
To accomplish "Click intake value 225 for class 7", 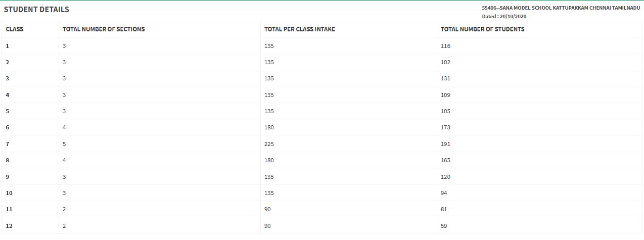I will pyautogui.click(x=269, y=144).
